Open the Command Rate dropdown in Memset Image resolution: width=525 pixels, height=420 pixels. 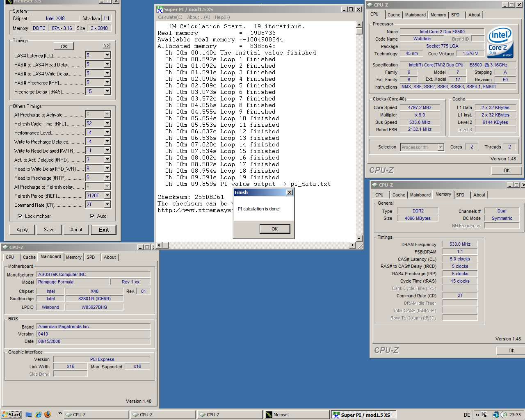(x=107, y=205)
